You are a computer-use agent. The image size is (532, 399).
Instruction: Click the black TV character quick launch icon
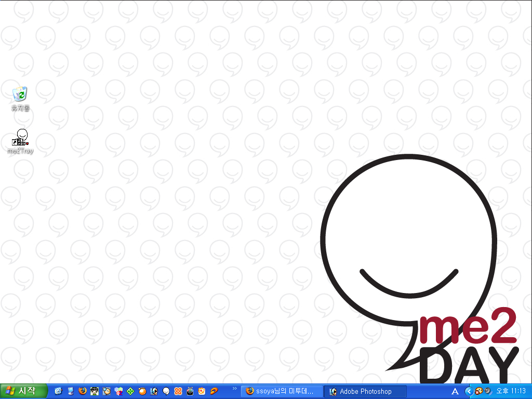pos(190,391)
